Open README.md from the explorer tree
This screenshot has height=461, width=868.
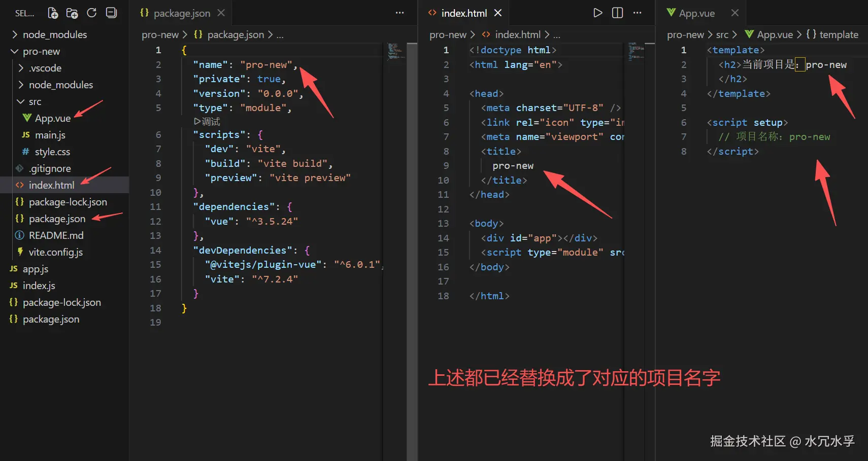(x=64, y=235)
